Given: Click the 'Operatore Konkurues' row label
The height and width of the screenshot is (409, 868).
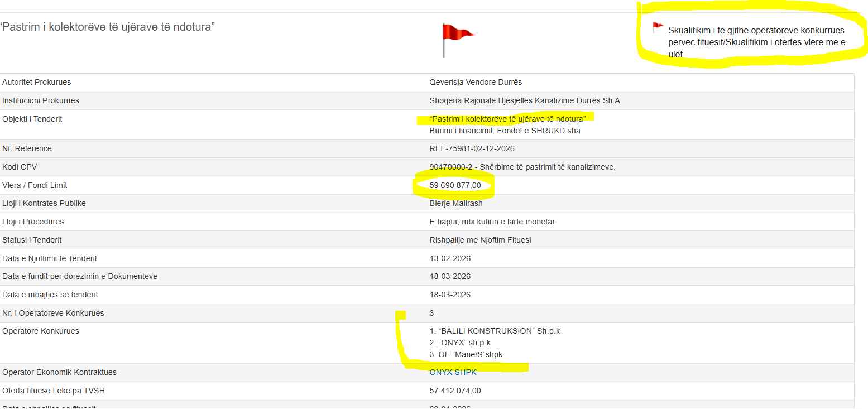Looking at the screenshot, I should pyautogui.click(x=41, y=331).
